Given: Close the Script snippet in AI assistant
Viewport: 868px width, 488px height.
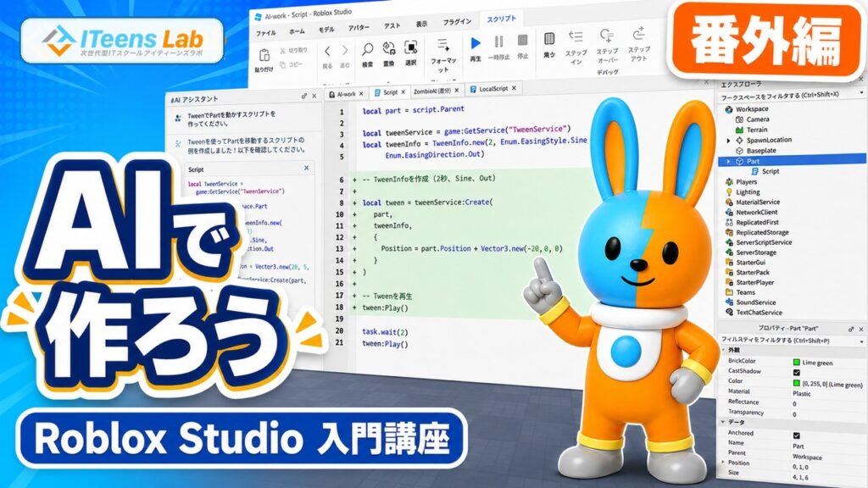Looking at the screenshot, I should pyautogui.click(x=307, y=168).
